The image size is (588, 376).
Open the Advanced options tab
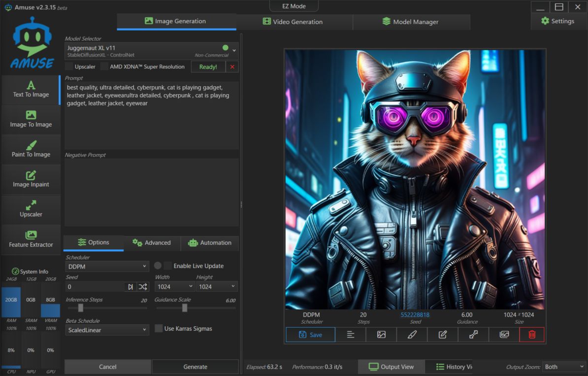click(152, 243)
